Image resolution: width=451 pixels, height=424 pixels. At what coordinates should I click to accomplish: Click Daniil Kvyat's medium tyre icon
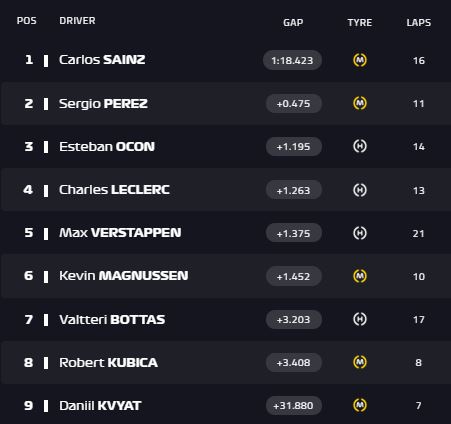tap(360, 405)
